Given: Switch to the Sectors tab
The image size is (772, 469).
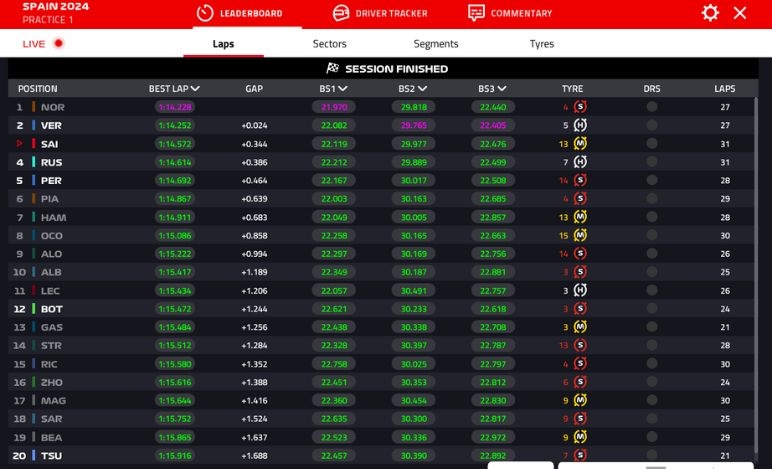Looking at the screenshot, I should [x=329, y=44].
